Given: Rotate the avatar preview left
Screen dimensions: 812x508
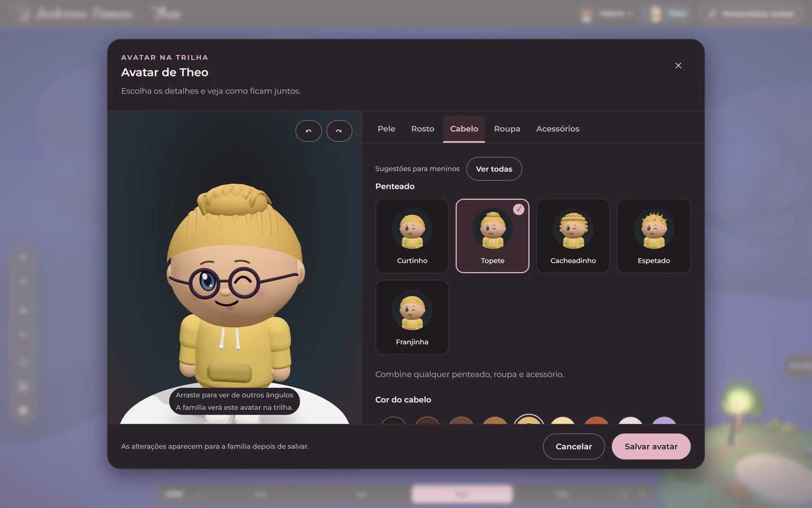Looking at the screenshot, I should [x=308, y=131].
